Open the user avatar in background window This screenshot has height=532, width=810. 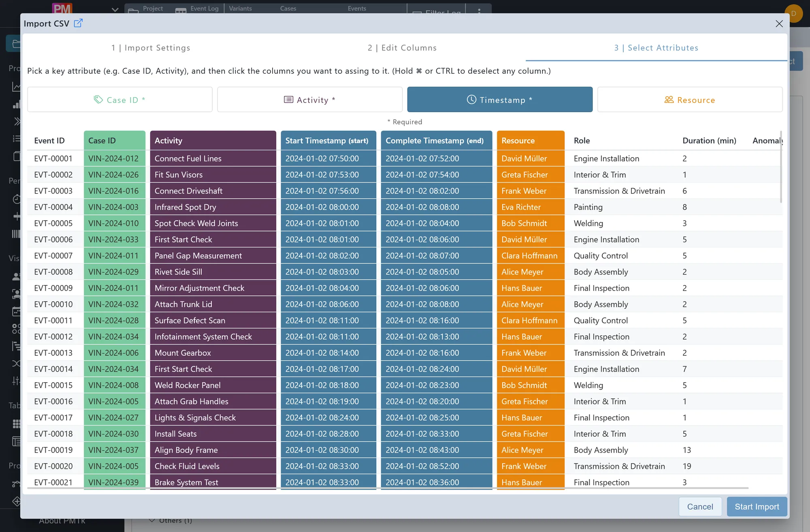tap(793, 13)
